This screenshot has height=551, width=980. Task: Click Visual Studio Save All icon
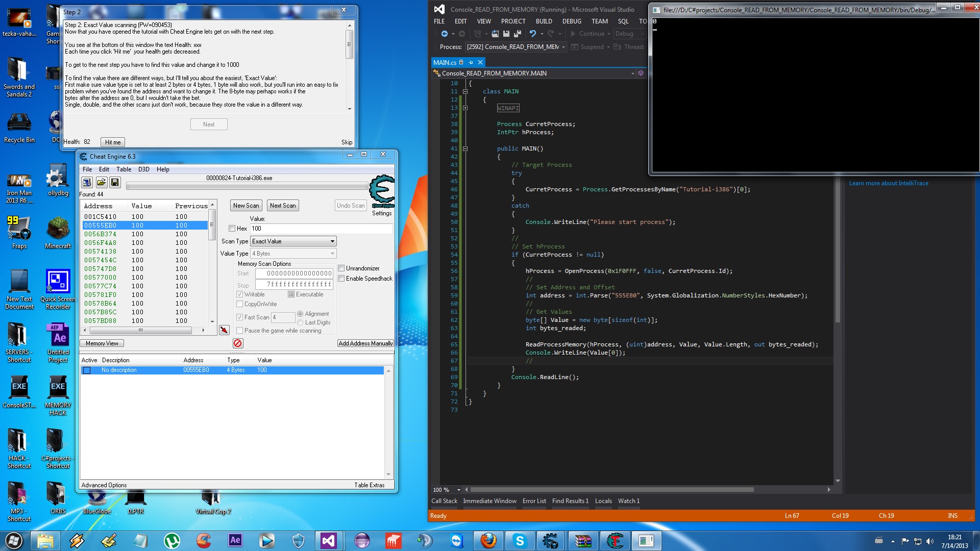(x=517, y=34)
